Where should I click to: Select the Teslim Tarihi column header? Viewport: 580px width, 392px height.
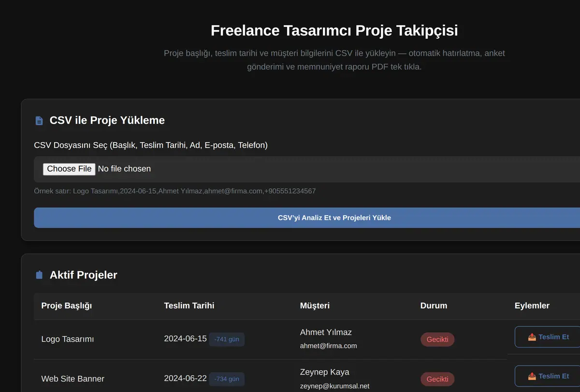click(189, 305)
